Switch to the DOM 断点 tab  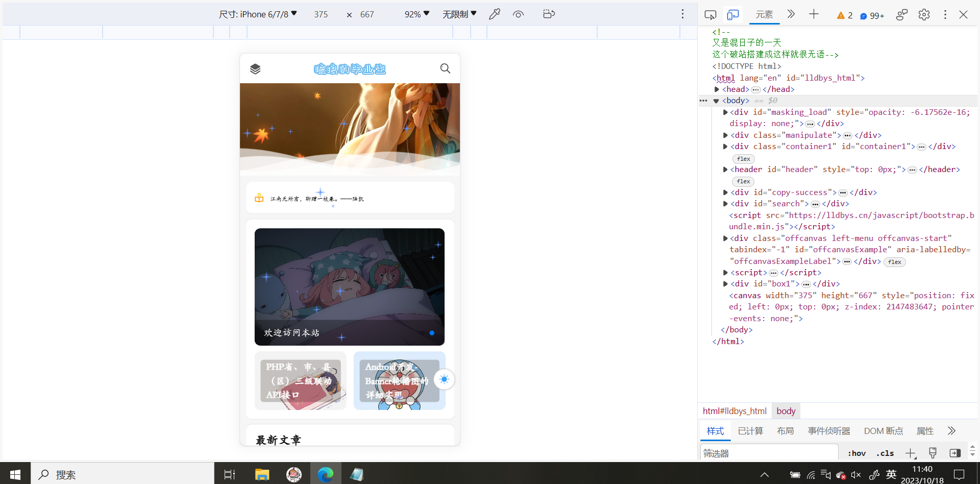(884, 431)
